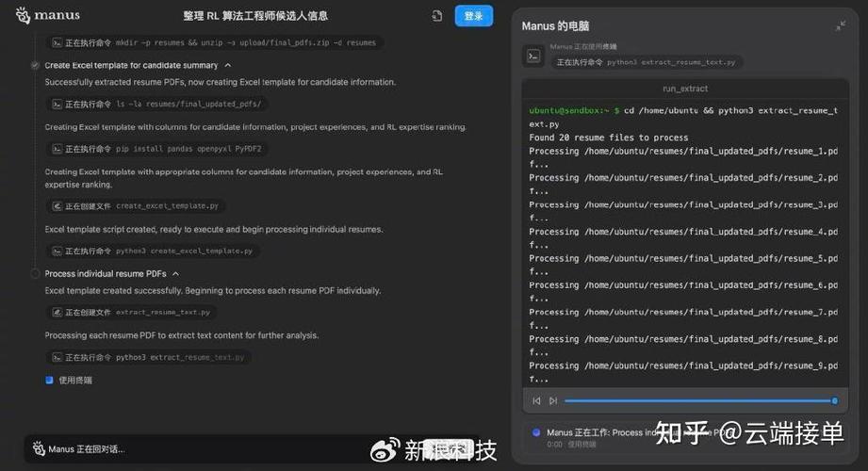Click the blue playback progress slider handle

coord(835,400)
